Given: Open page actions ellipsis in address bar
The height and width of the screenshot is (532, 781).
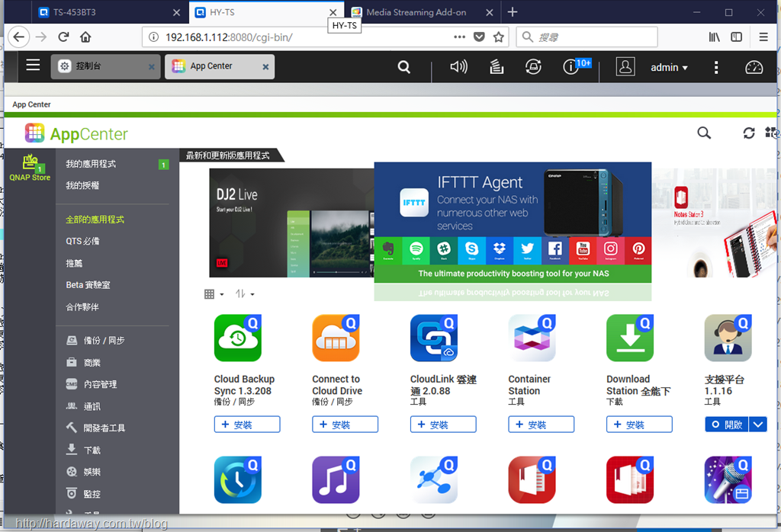Looking at the screenshot, I should click(x=459, y=37).
